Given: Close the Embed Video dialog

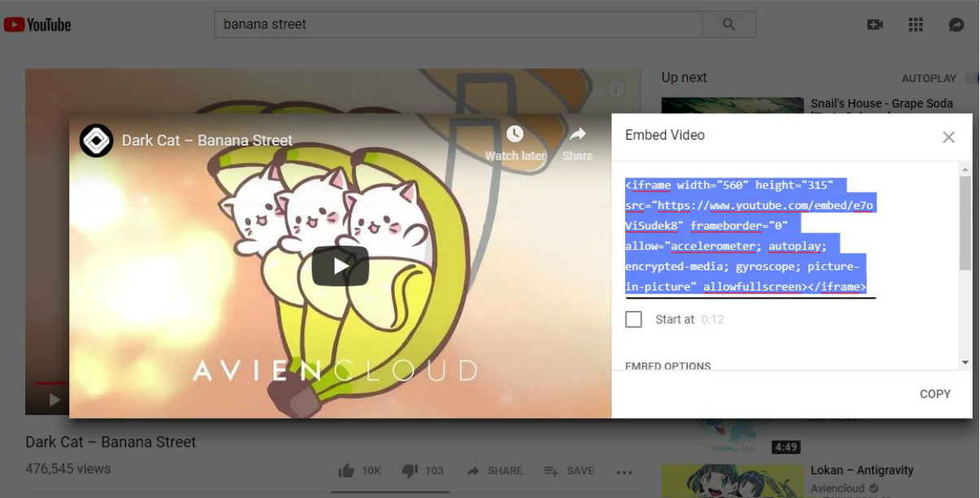Looking at the screenshot, I should (948, 138).
